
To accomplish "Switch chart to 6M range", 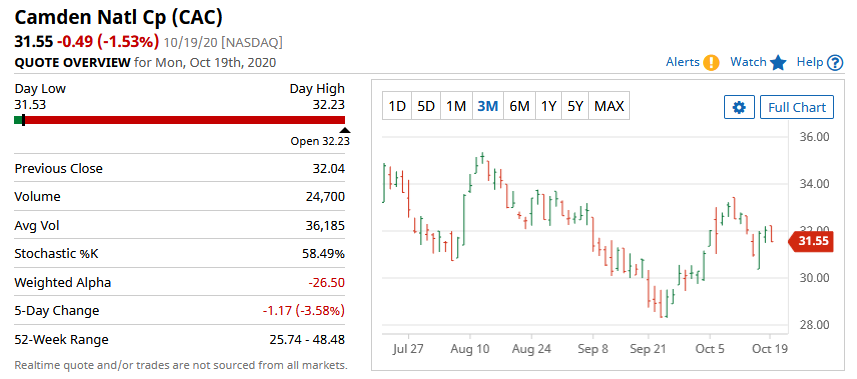I will pos(519,106).
